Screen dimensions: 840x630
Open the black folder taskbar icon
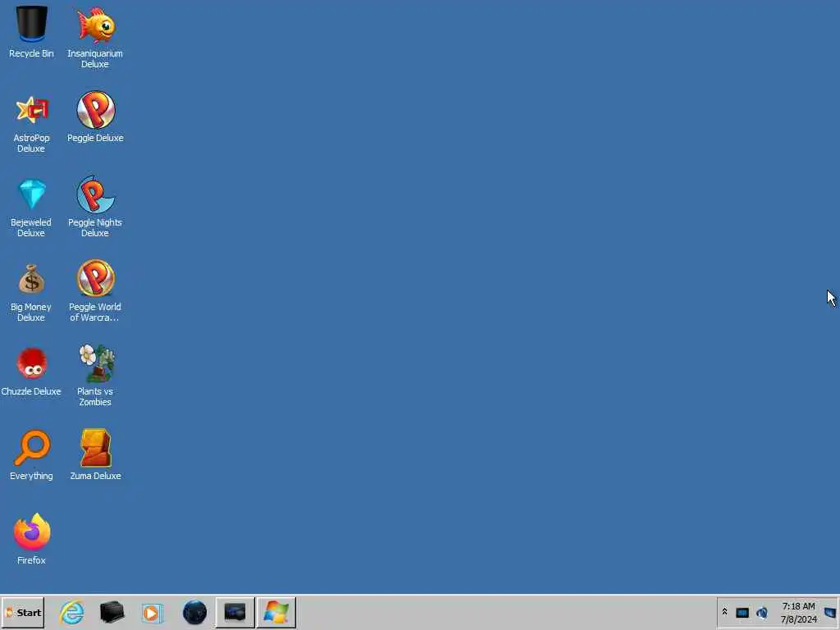(112, 612)
